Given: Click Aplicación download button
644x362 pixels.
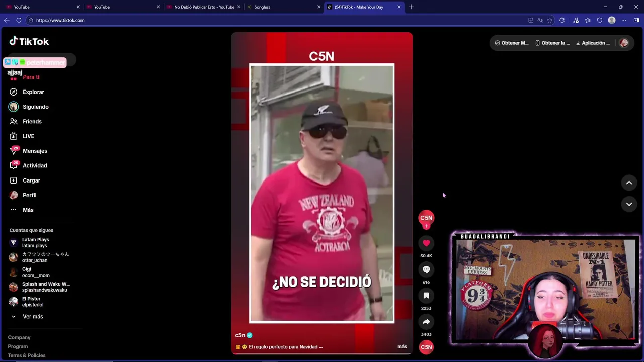Looking at the screenshot, I should [593, 43].
